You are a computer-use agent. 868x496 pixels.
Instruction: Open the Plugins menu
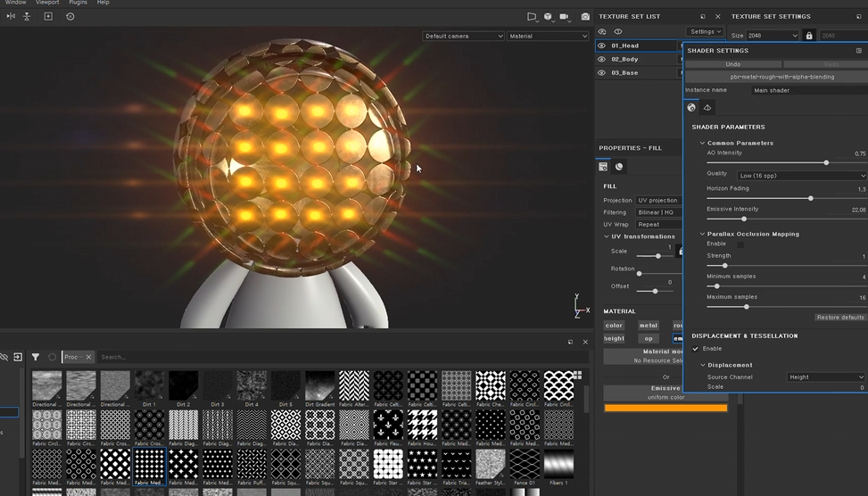click(x=79, y=3)
